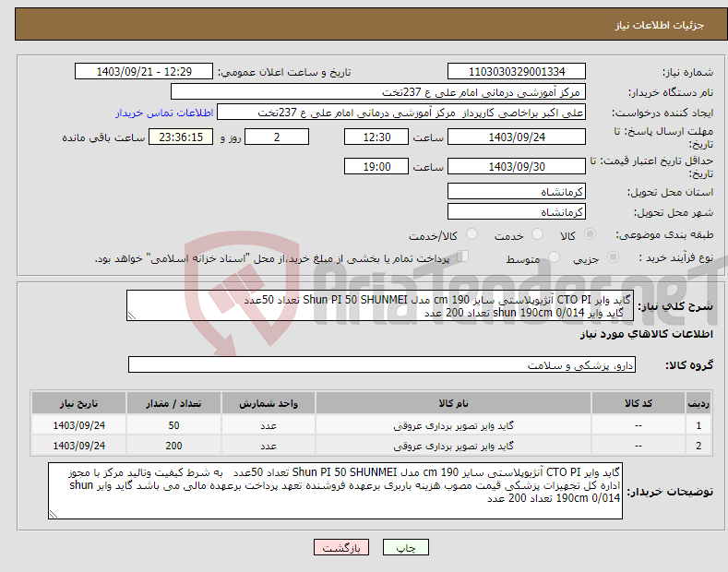Select the متوسط purchase type radio
The width and height of the screenshot is (728, 572).
554,256
